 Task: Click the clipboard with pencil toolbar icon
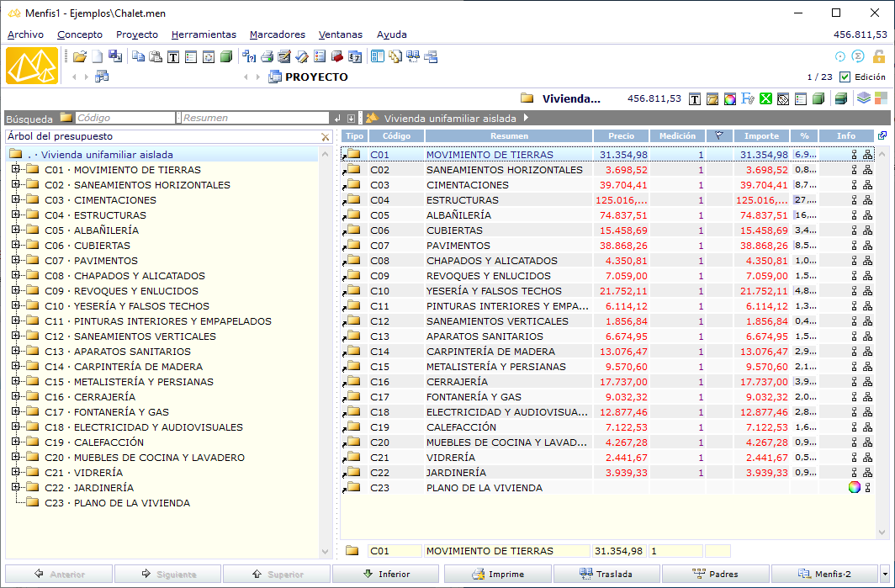point(284,56)
